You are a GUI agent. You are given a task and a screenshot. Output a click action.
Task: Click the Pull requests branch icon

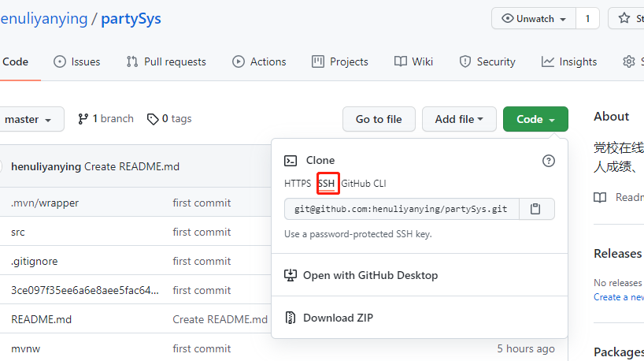(132, 61)
